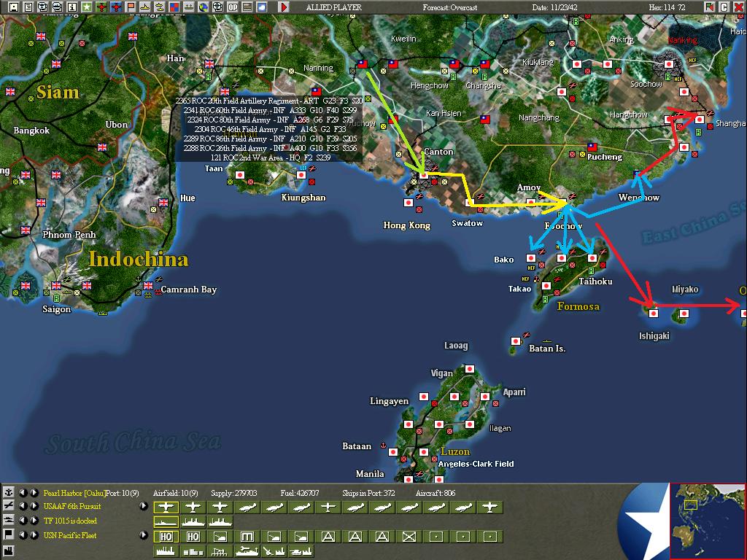Open 'TF 1015 is docked' task force link

point(70,521)
